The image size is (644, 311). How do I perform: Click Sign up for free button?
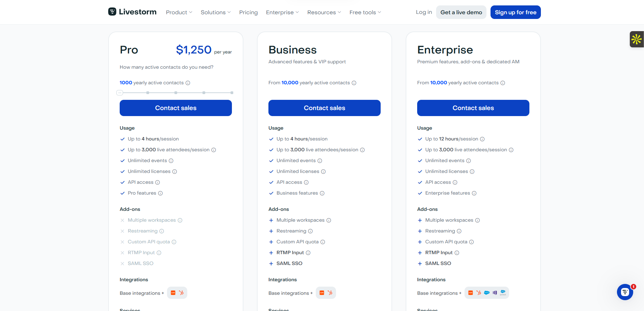(516, 13)
